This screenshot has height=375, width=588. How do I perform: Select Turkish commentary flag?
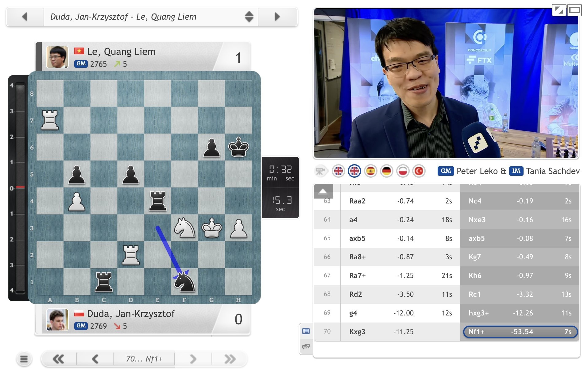click(x=419, y=171)
